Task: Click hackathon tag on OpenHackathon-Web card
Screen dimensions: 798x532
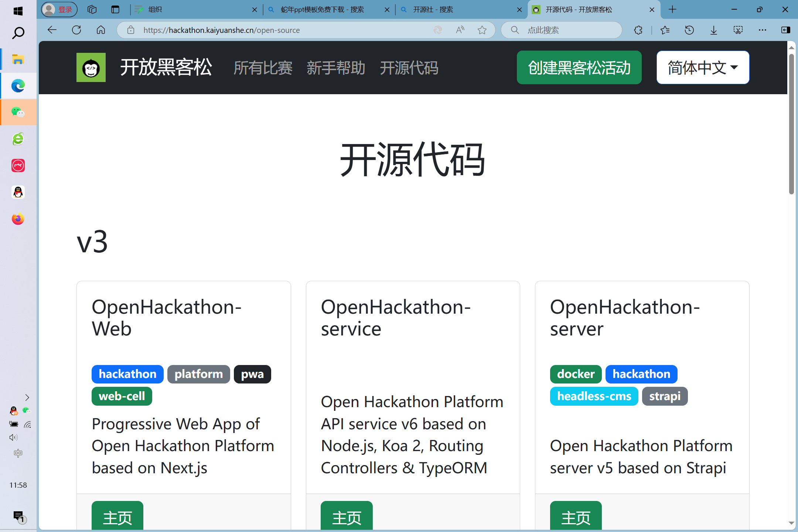Action: pos(127,374)
